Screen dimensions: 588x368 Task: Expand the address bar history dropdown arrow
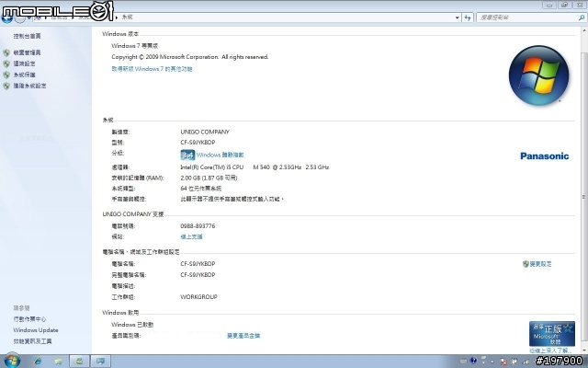tap(458, 17)
